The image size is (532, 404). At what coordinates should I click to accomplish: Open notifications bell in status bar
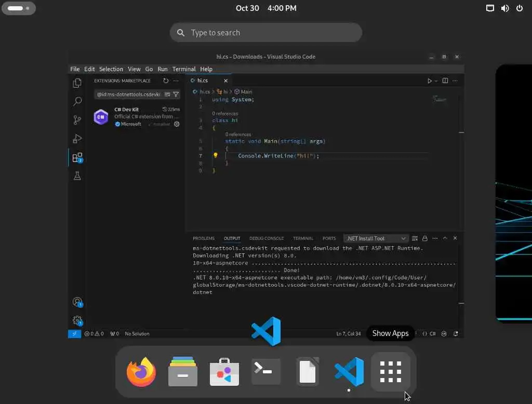point(455,334)
